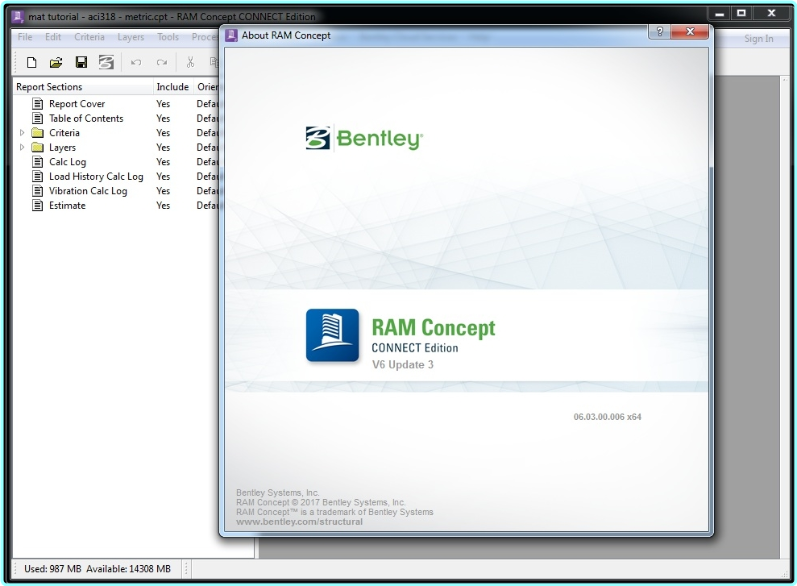Open the Edit menu
This screenshot has width=797, height=586.
[x=53, y=37]
